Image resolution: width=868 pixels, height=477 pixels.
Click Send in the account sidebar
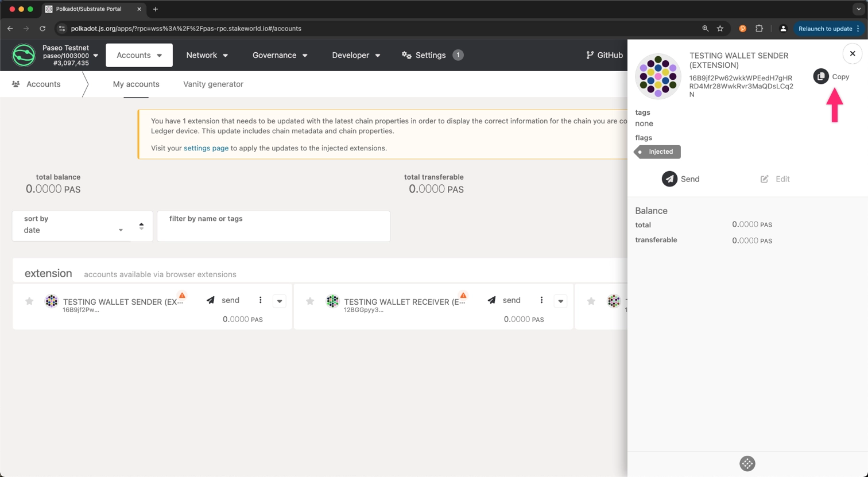[680, 179]
